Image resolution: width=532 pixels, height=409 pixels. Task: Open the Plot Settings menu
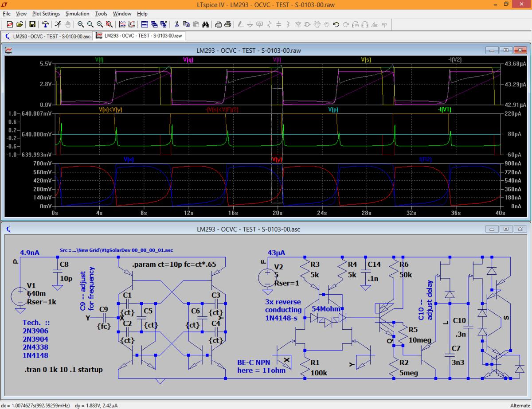[46, 14]
